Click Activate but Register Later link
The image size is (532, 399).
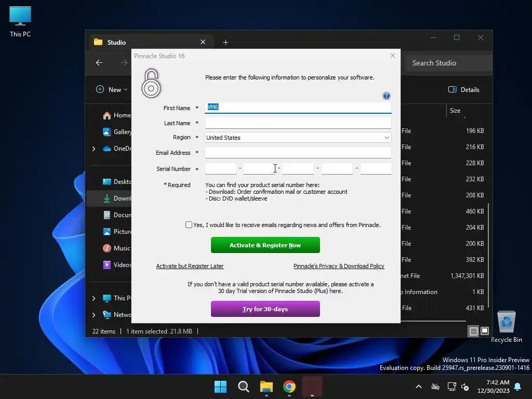click(x=190, y=266)
